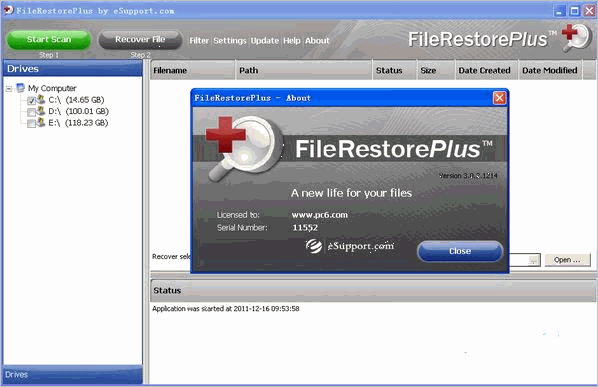Click the FileRestorePlus logo icon in the header
This screenshot has width=598, height=387.
[576, 37]
